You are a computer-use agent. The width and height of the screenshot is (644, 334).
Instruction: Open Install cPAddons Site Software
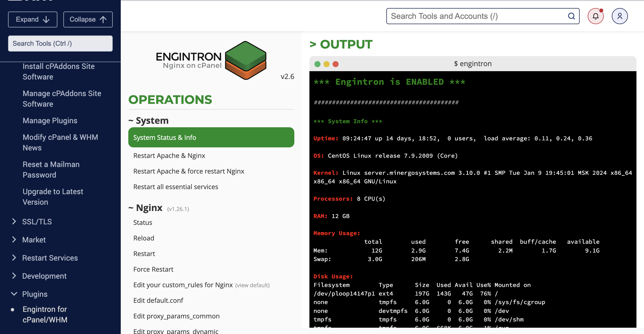[59, 71]
